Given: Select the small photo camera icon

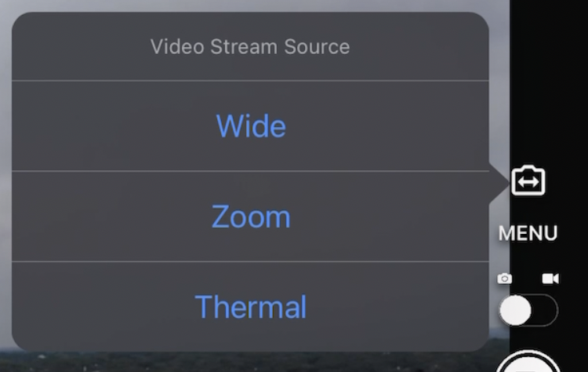Looking at the screenshot, I should 504,279.
